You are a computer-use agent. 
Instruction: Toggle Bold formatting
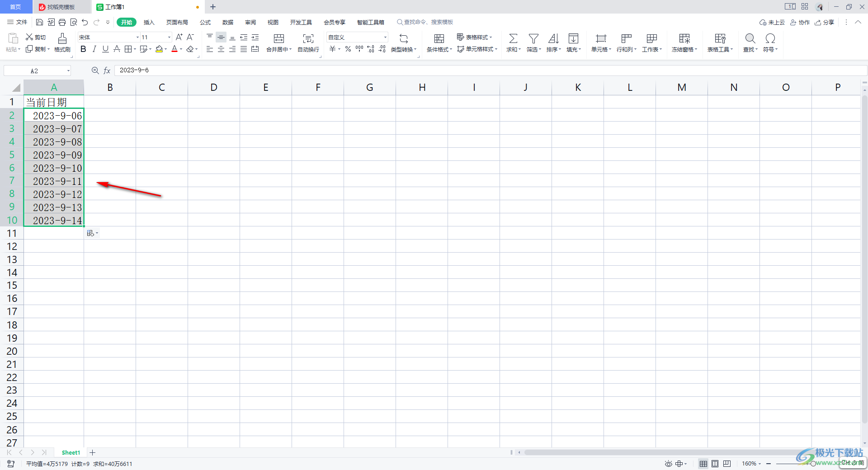coord(83,49)
